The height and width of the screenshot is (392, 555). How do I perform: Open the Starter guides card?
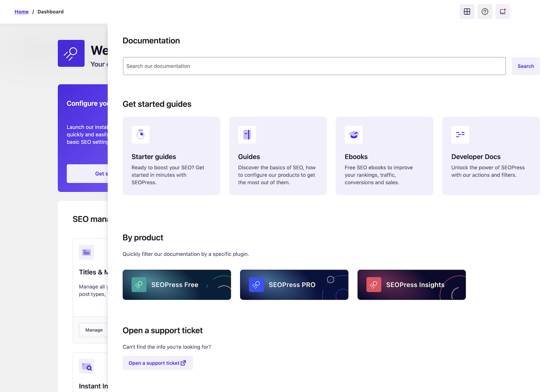[171, 156]
